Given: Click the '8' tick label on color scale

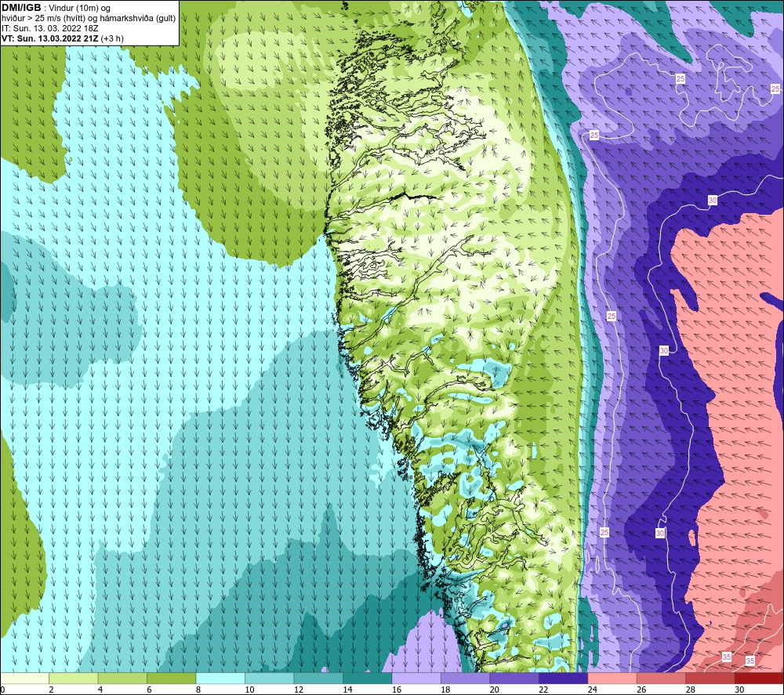Looking at the screenshot, I should [198, 690].
